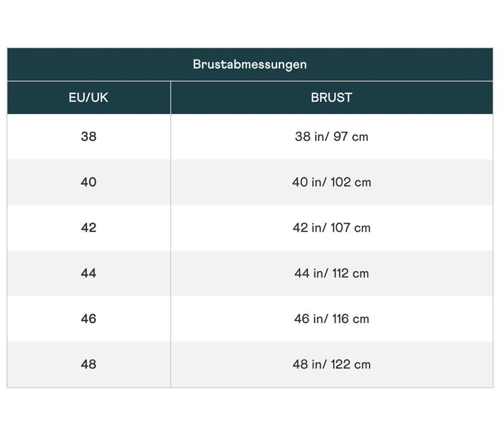
Task: Select size 42 in EU/UK column
Action: [89, 228]
